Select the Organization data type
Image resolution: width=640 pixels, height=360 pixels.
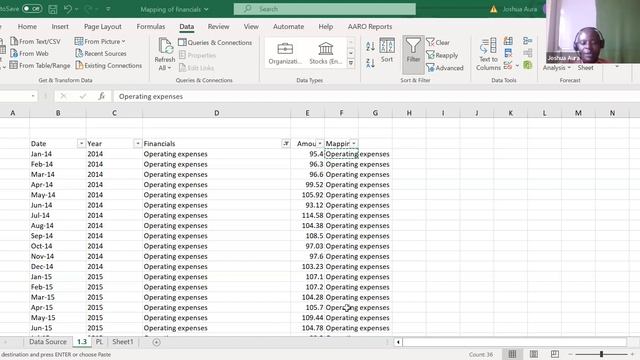coord(285,53)
